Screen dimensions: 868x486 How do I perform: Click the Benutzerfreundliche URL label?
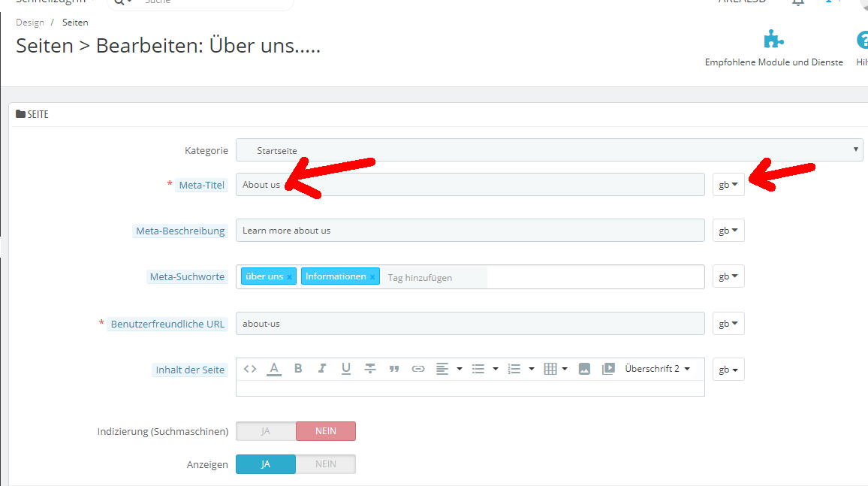167,325
